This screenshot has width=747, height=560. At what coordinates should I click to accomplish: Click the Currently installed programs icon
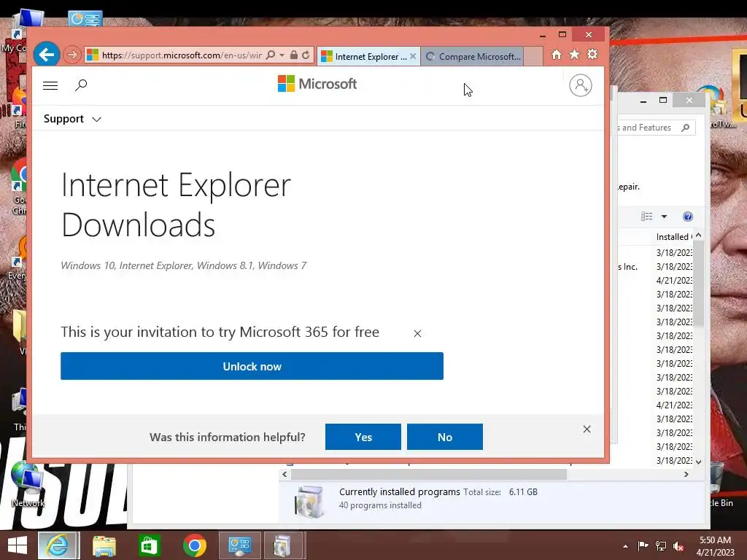[x=309, y=501]
